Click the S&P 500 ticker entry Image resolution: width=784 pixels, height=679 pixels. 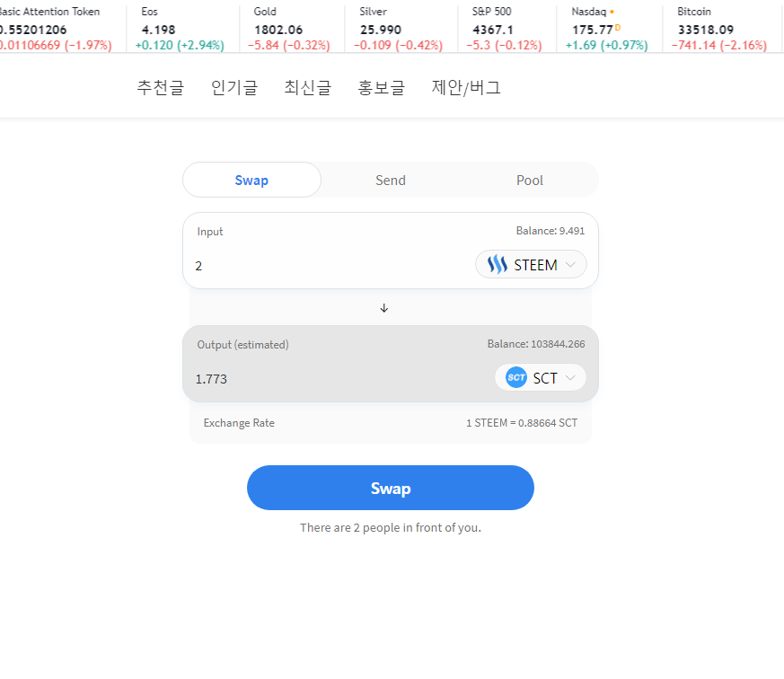click(x=507, y=28)
